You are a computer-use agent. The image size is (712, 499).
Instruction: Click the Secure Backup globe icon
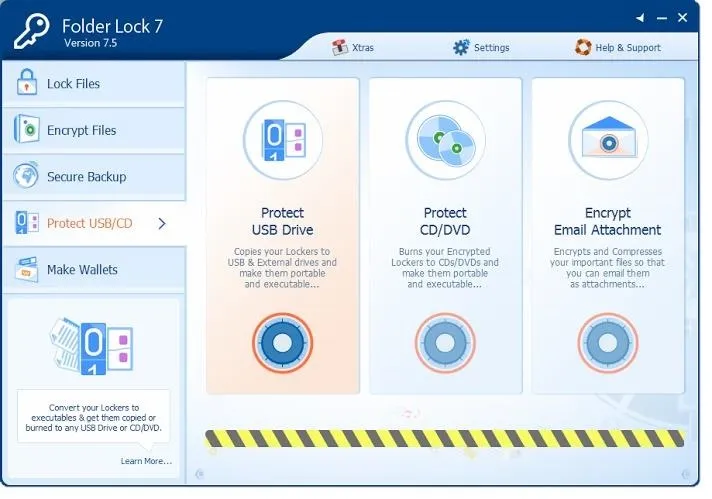(x=26, y=175)
